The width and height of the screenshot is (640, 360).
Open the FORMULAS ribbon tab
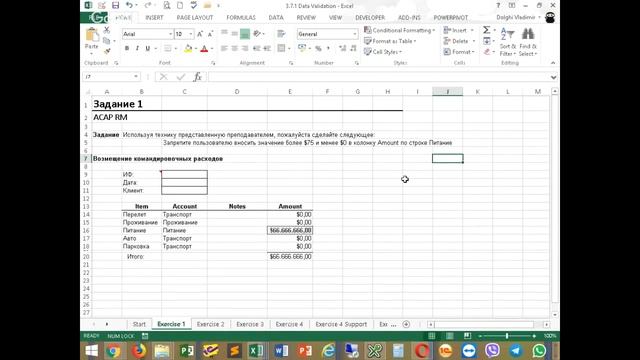(x=241, y=18)
